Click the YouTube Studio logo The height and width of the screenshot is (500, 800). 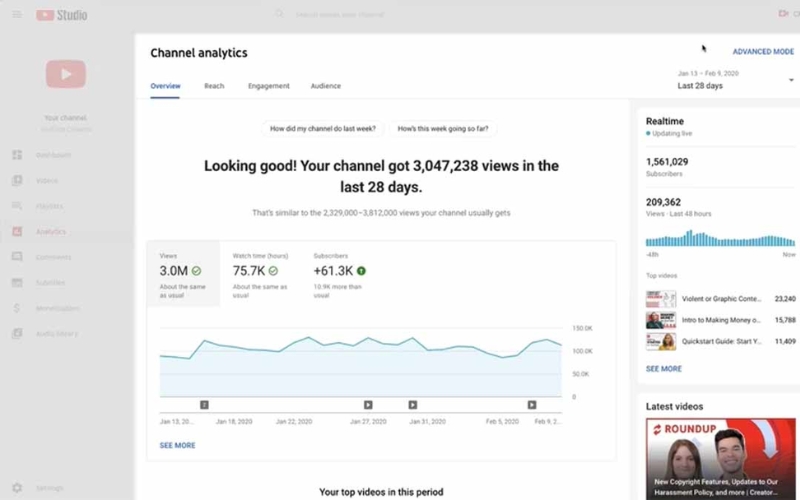[x=62, y=15]
